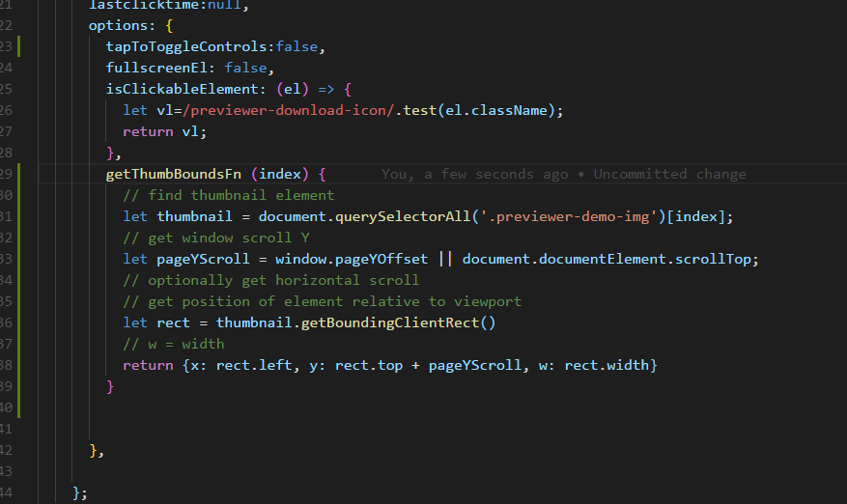Click "rect.left" in the return object

tap(254, 365)
